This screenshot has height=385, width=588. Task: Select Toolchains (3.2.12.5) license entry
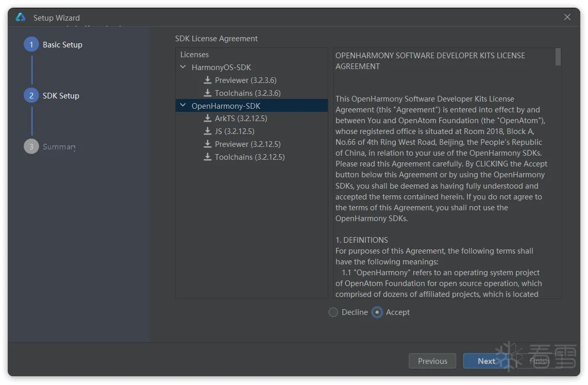pos(250,157)
